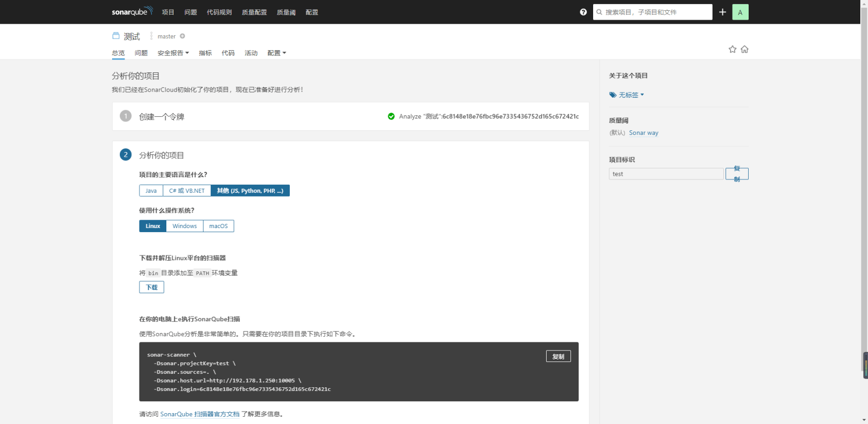Image resolution: width=868 pixels, height=424 pixels.
Task: Switch to 总览 project tab
Action: click(x=118, y=53)
